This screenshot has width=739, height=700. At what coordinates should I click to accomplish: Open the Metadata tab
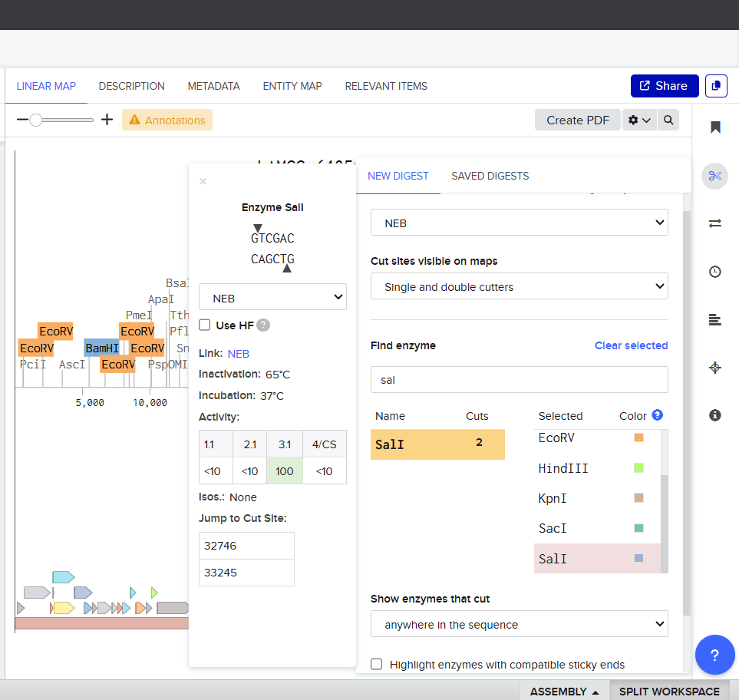click(x=213, y=86)
